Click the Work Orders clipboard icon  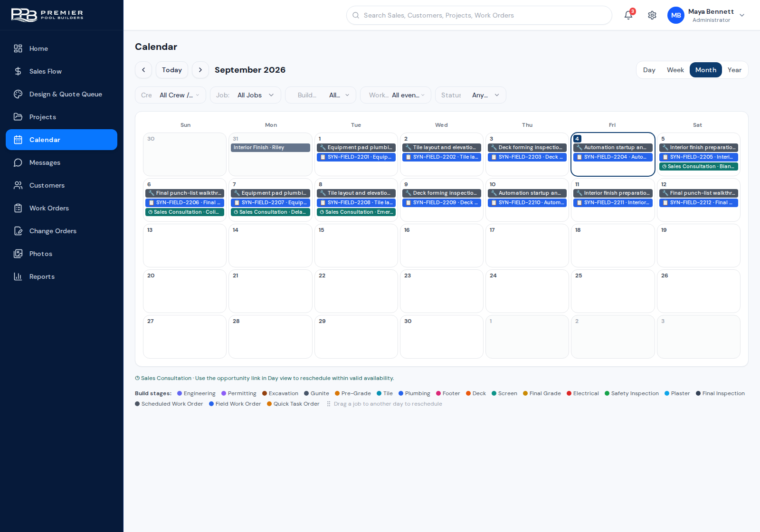point(18,208)
